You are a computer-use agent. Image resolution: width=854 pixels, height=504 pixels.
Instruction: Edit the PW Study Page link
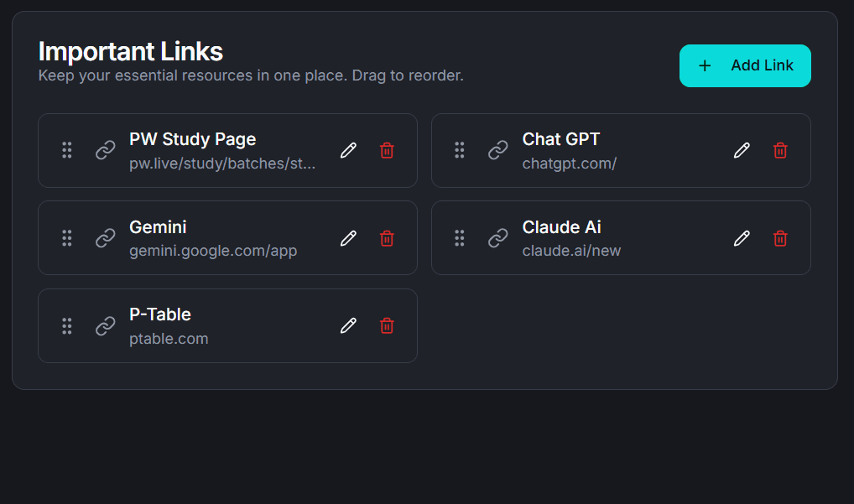(348, 150)
